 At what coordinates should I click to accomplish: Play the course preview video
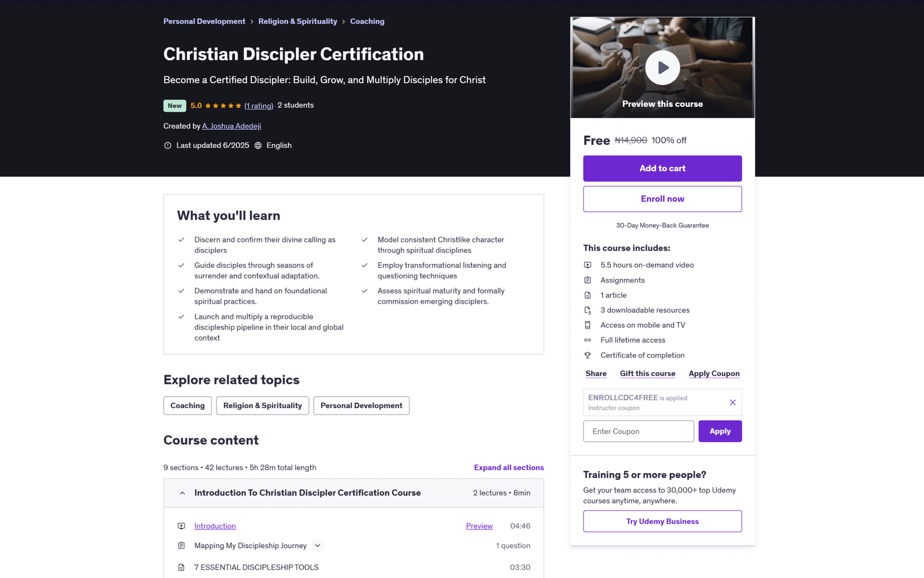point(662,68)
